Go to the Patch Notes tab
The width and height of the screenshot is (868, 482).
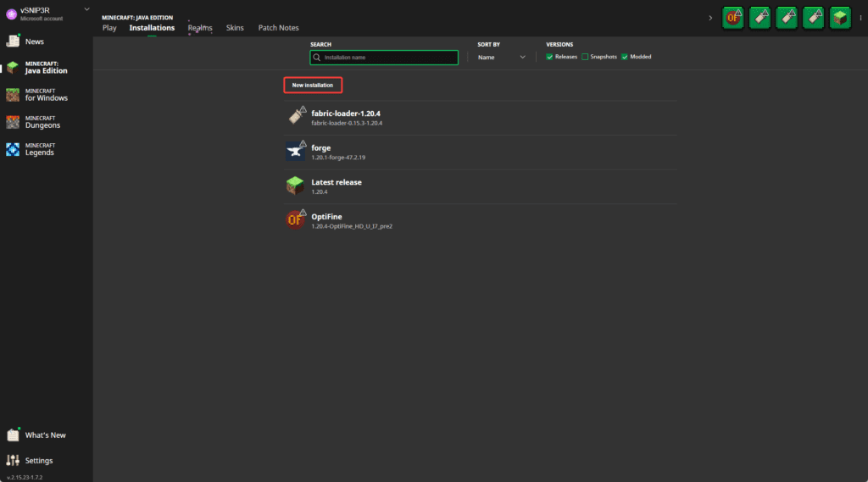(x=278, y=28)
